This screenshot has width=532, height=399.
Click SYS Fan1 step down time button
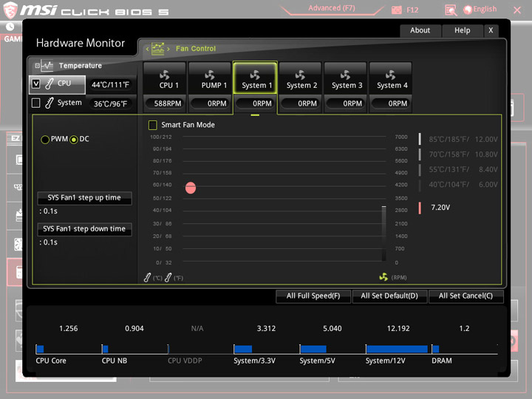(84, 229)
